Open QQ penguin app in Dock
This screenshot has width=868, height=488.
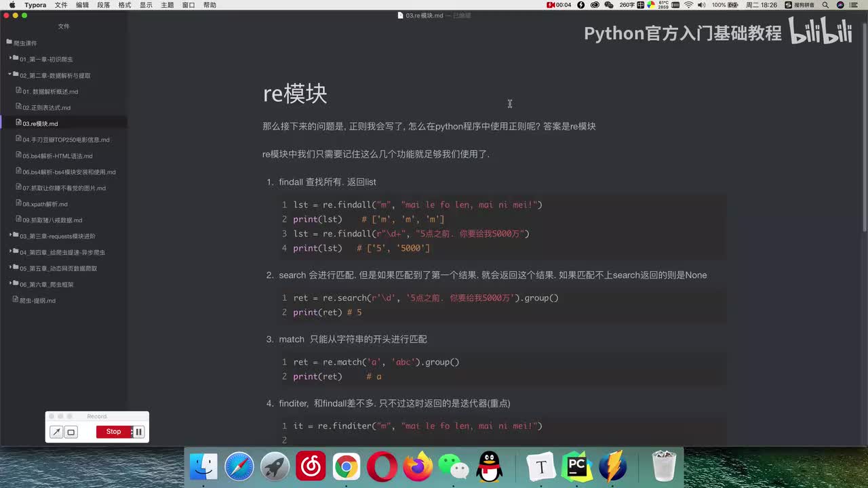tap(489, 467)
